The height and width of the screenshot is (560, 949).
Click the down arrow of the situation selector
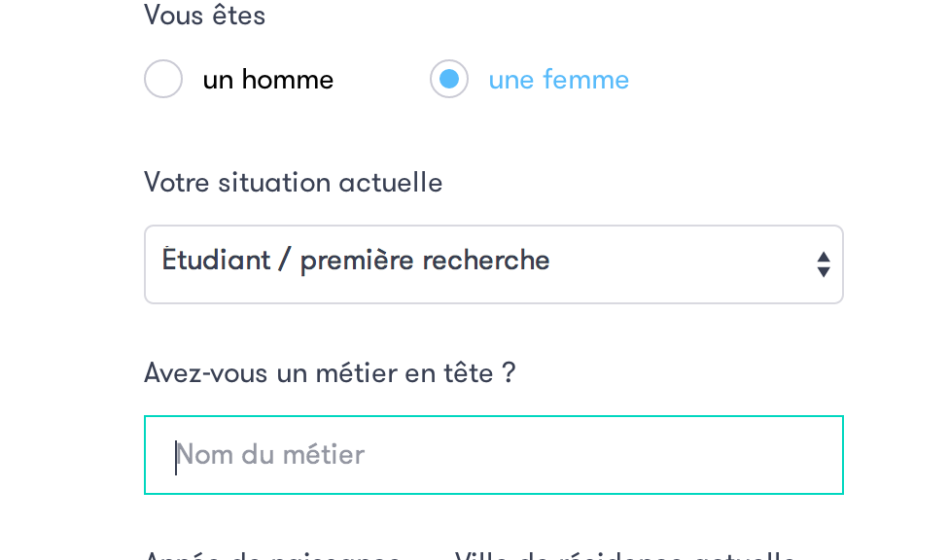[x=823, y=272]
